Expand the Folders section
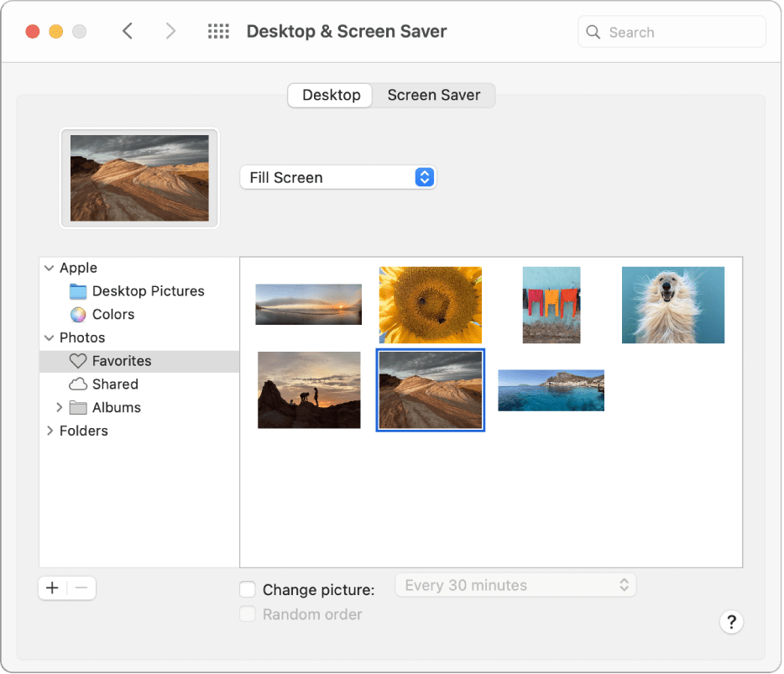Image resolution: width=784 pixels, height=674 pixels. [50, 431]
